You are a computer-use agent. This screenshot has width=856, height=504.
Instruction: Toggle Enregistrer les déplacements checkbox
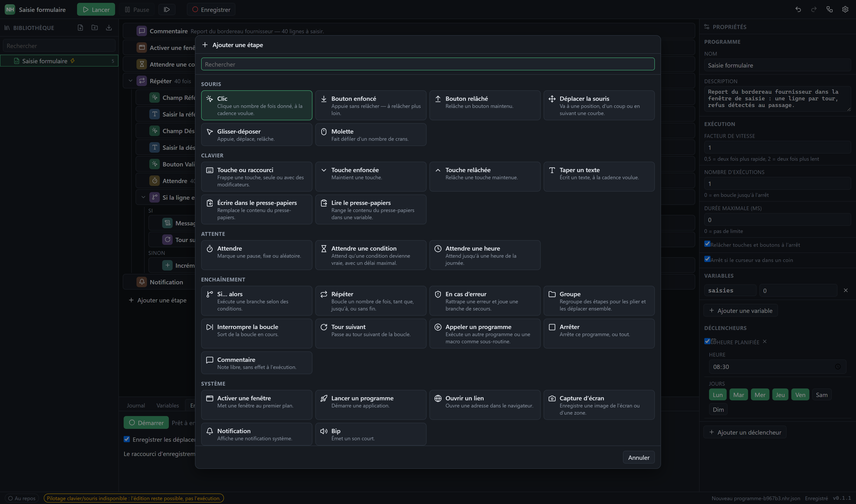coord(127,439)
